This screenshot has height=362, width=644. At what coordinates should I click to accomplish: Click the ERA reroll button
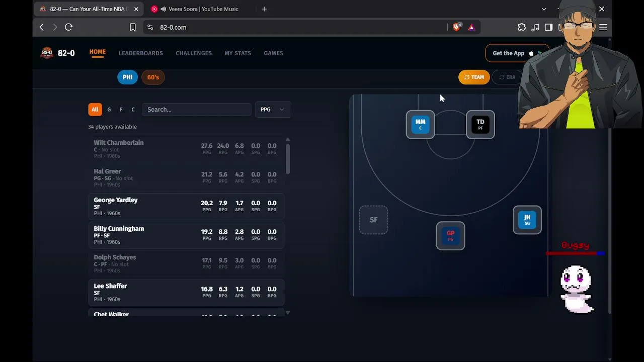[507, 77]
